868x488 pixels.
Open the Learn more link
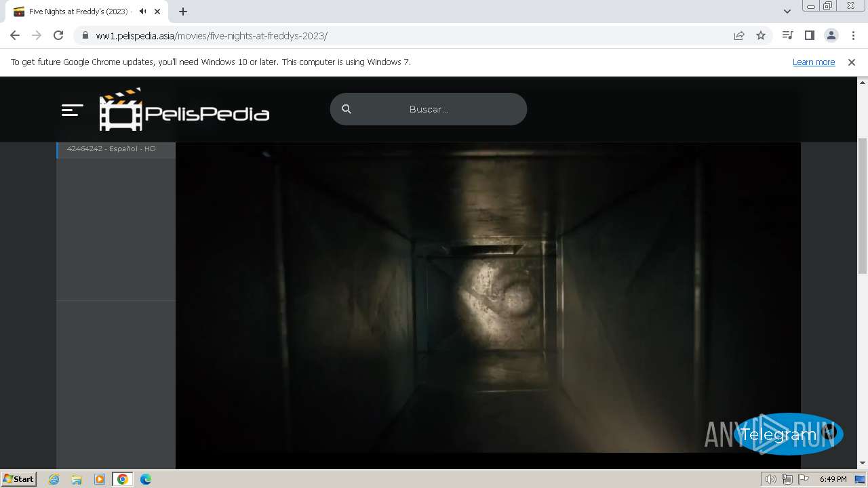814,62
